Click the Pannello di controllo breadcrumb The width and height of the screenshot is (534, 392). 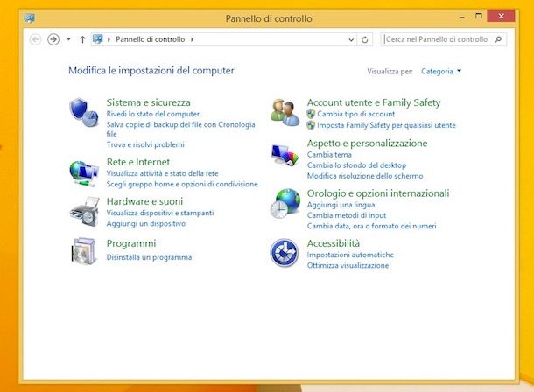point(151,39)
